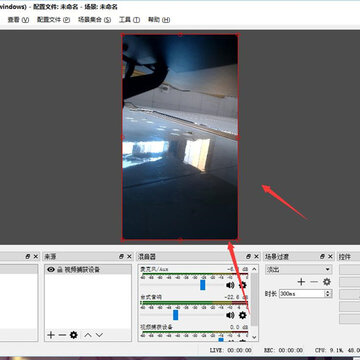Remove the selected source with minus icon

click(62, 335)
